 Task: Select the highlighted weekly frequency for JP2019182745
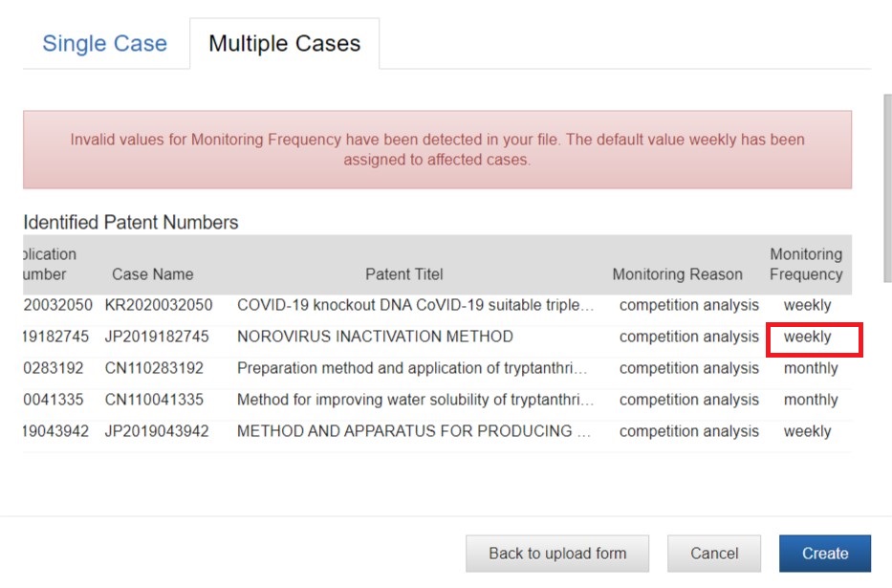(807, 337)
